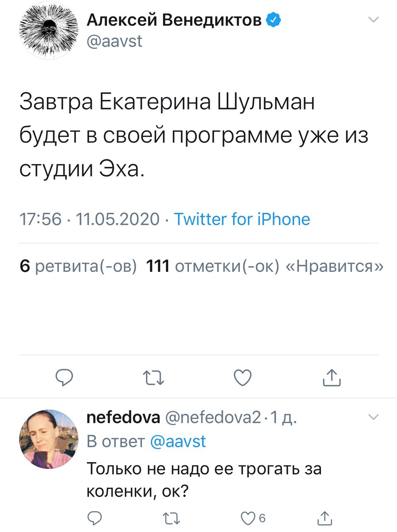
Task: Tap the nefedova username
Action: [x=123, y=417]
